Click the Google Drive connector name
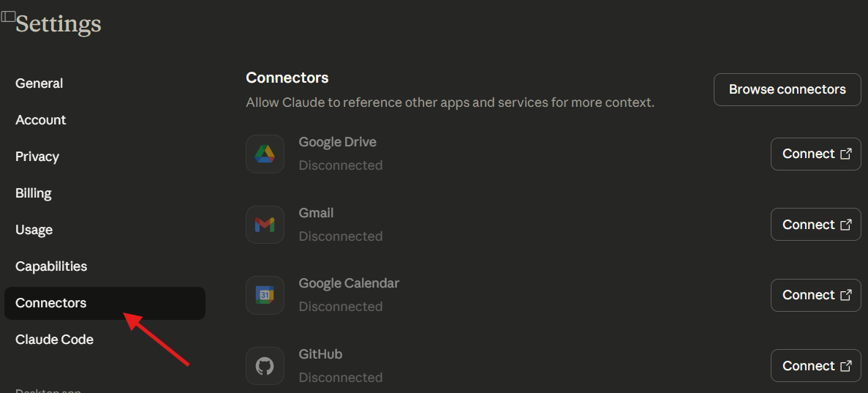This screenshot has height=393, width=868. (x=337, y=142)
